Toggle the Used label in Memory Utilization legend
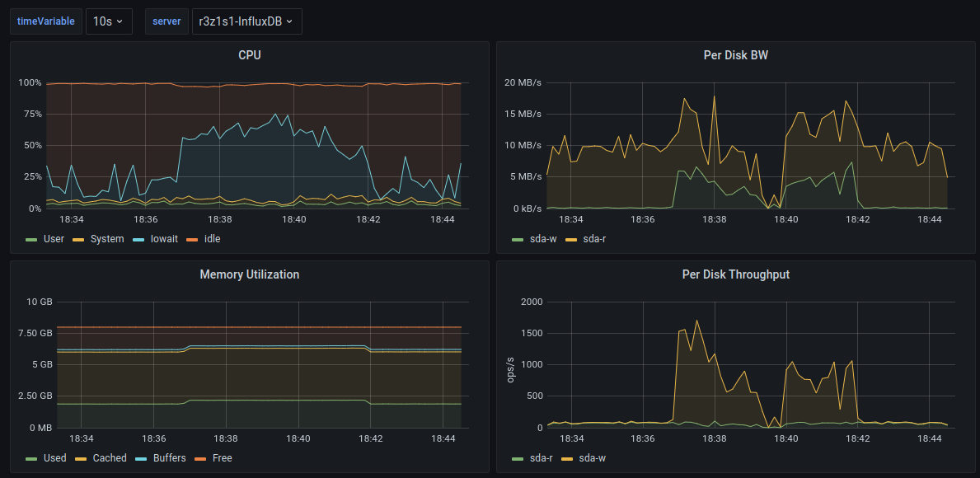The image size is (980, 478). pyautogui.click(x=54, y=458)
